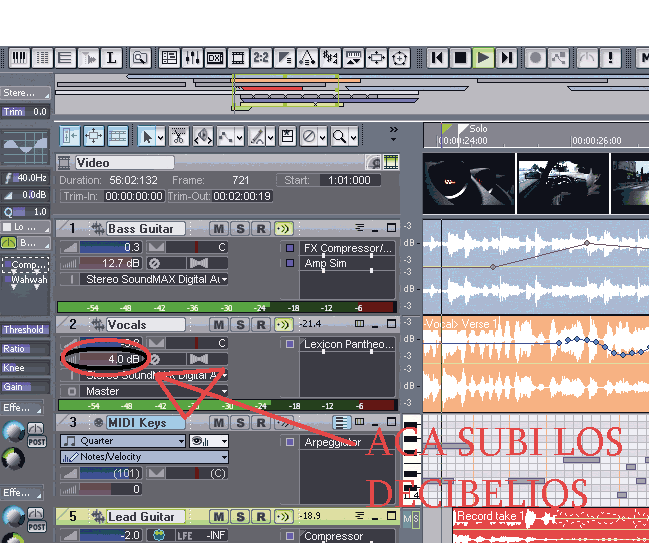
Task: Toggle the Lexicon Pantheon effect checkbox
Action: coord(290,344)
